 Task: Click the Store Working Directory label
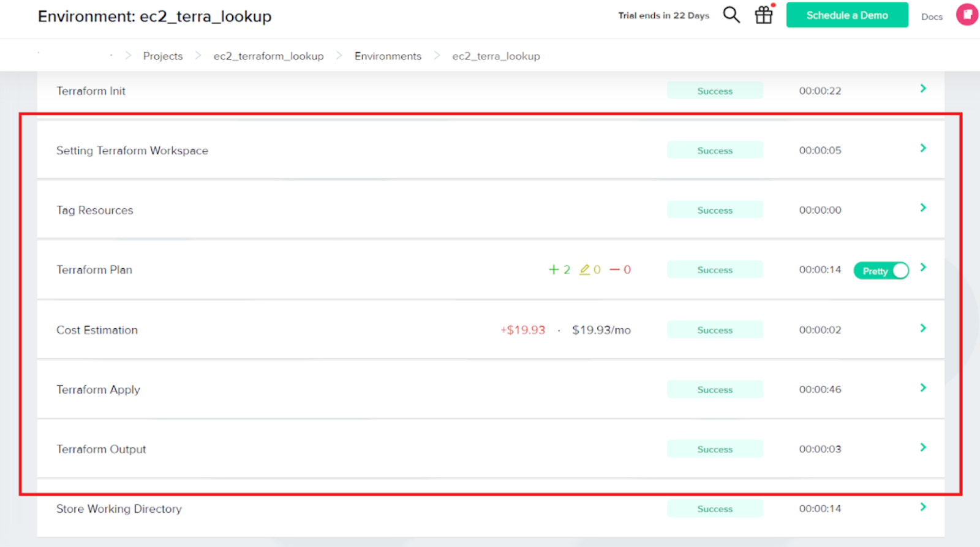[x=119, y=508]
